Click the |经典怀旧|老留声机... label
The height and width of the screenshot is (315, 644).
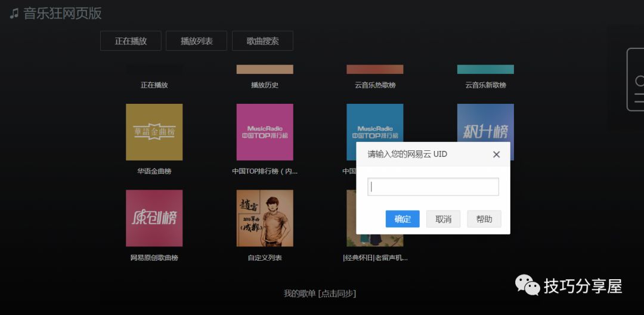(x=375, y=258)
